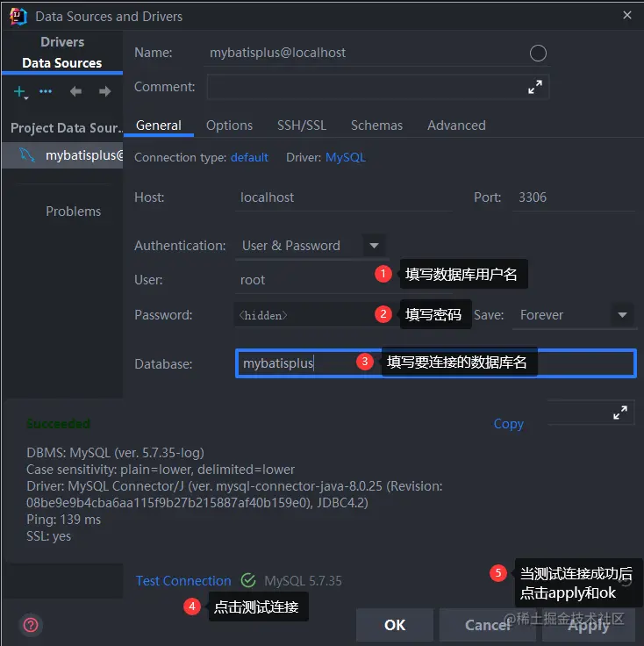Image resolution: width=644 pixels, height=646 pixels.
Task: Open the password Save Forever dropdown
Action: point(573,315)
